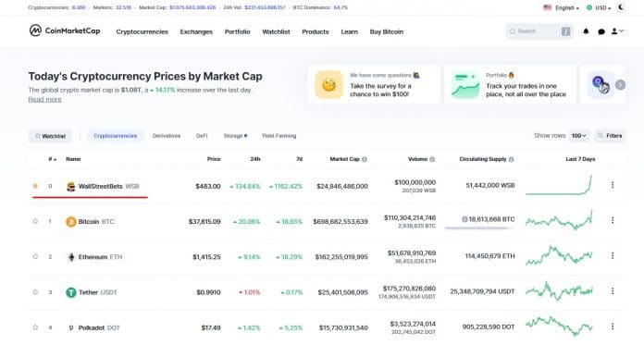Toggle Tether watchlist star

pyautogui.click(x=35, y=291)
